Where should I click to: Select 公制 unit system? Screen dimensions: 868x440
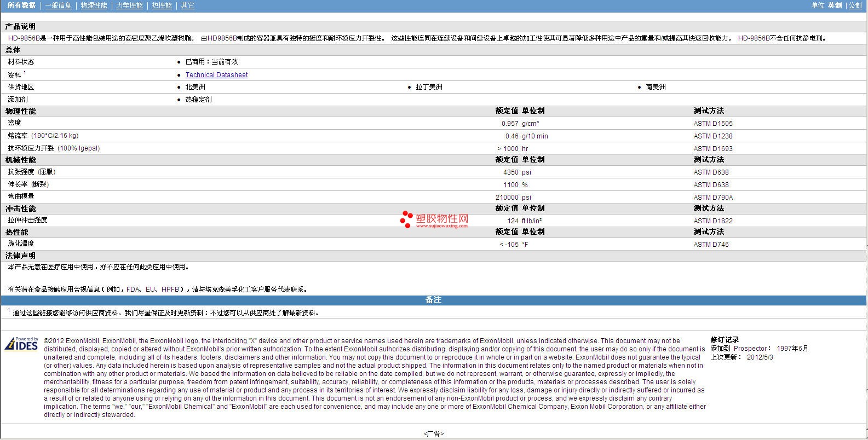pos(855,5)
